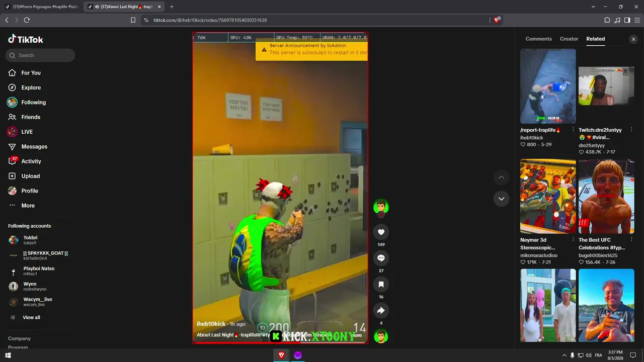644x362 pixels.
Task: Open the video author's avatar
Action: (x=381, y=207)
